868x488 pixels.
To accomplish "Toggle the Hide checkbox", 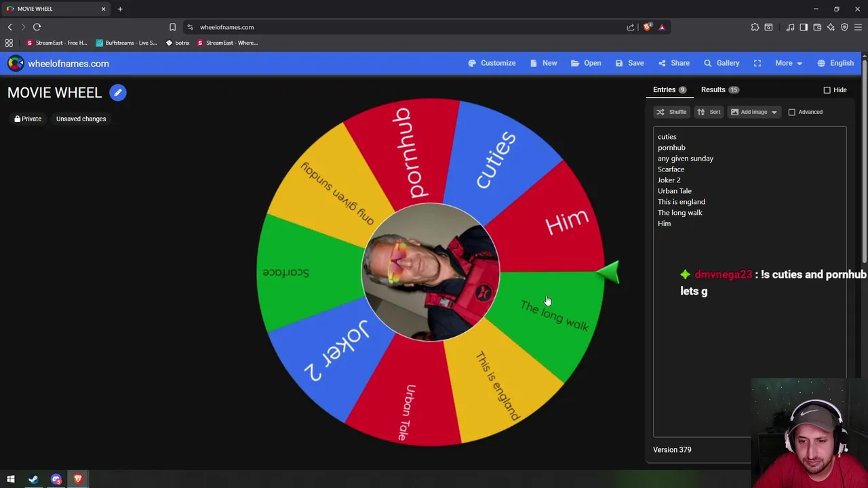I will [x=827, y=90].
